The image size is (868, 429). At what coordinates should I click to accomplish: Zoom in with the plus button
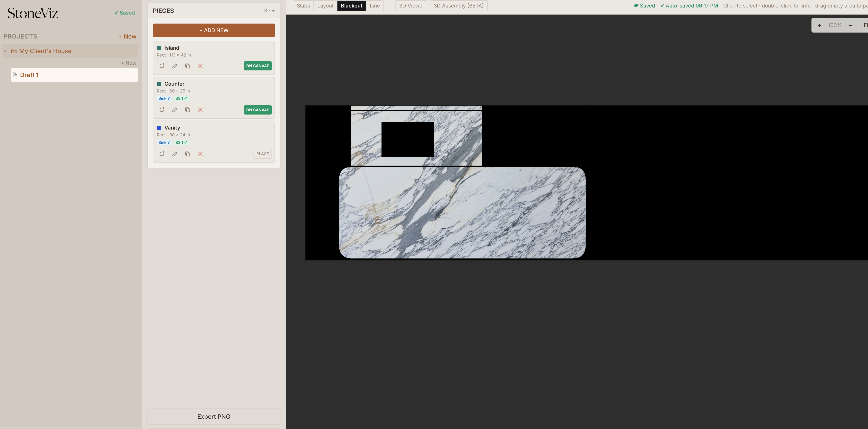[819, 25]
